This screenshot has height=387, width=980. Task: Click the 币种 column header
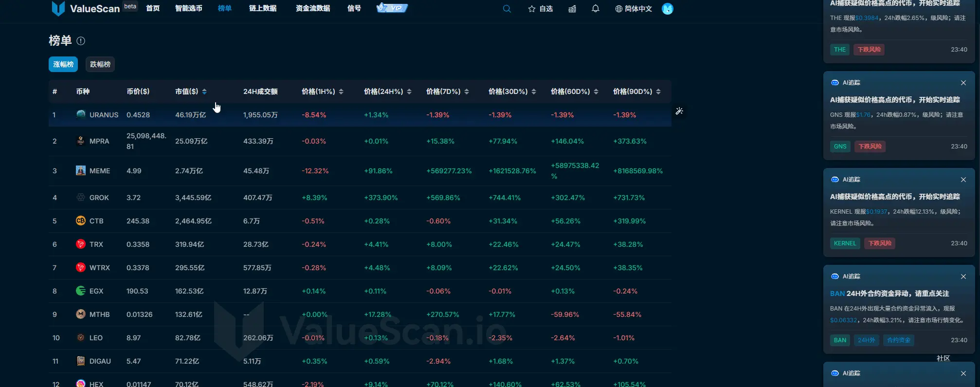(x=83, y=92)
